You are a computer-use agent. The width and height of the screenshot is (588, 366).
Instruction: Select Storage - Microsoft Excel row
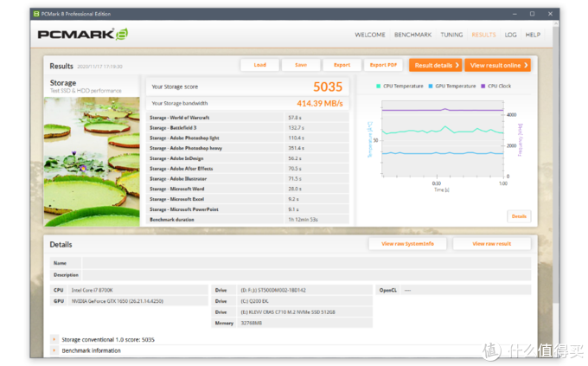pos(247,199)
